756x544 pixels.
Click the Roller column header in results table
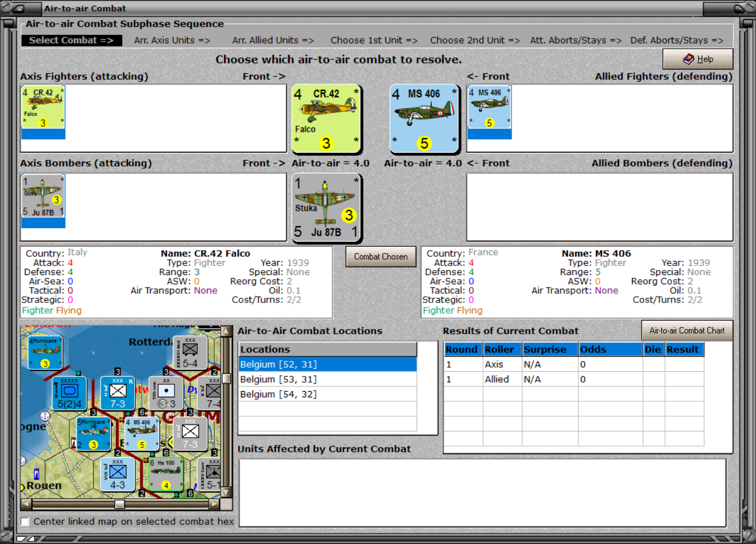point(502,350)
